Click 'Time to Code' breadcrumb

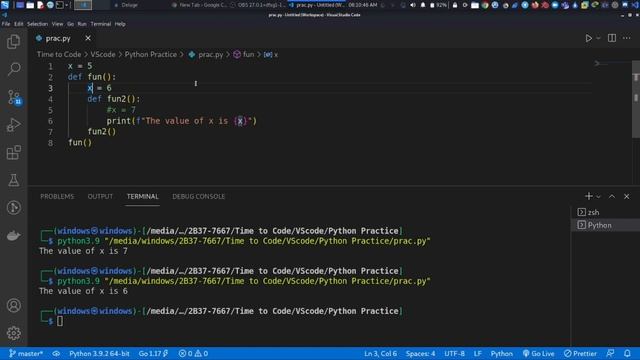click(59, 54)
